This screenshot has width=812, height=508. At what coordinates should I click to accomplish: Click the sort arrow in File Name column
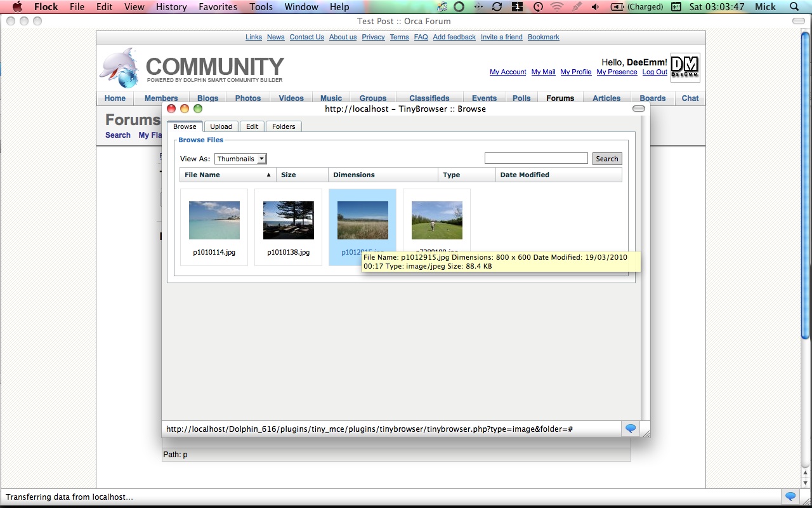(x=268, y=175)
